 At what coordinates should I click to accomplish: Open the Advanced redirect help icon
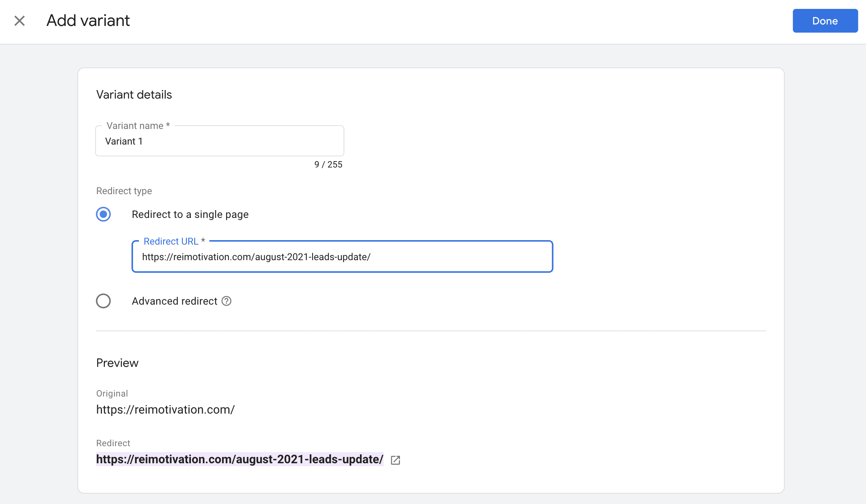point(227,301)
